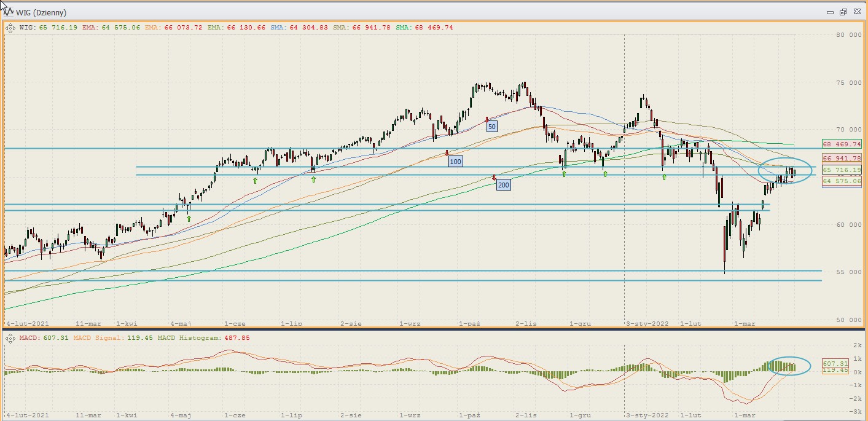
Task: Click the red arrow next to the 100 label
Action: [x=447, y=153]
